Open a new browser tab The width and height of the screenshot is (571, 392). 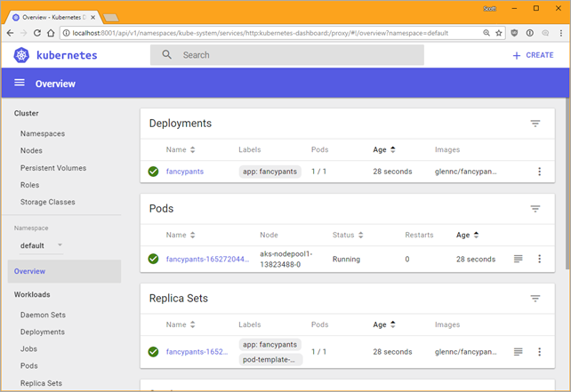[x=111, y=17]
